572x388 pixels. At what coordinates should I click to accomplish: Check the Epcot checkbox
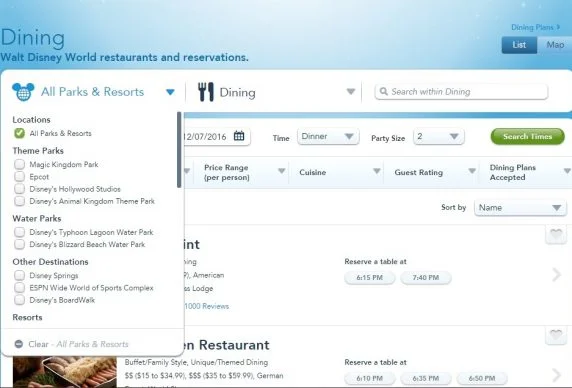click(20, 177)
